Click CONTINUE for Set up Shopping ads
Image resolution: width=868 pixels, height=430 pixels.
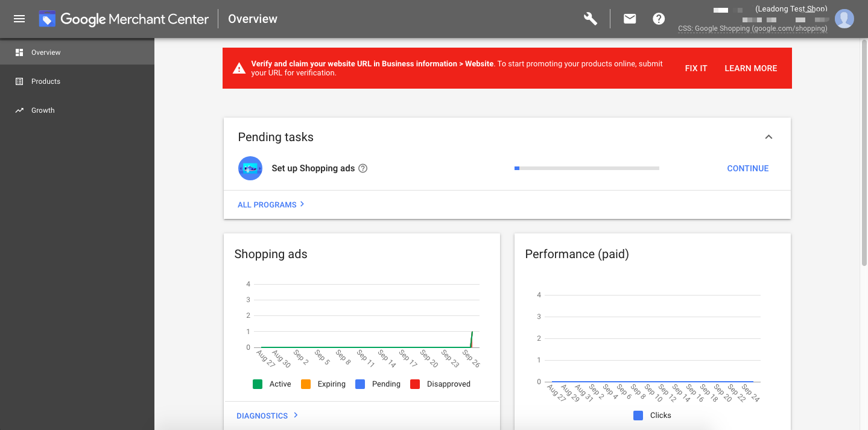coord(747,168)
